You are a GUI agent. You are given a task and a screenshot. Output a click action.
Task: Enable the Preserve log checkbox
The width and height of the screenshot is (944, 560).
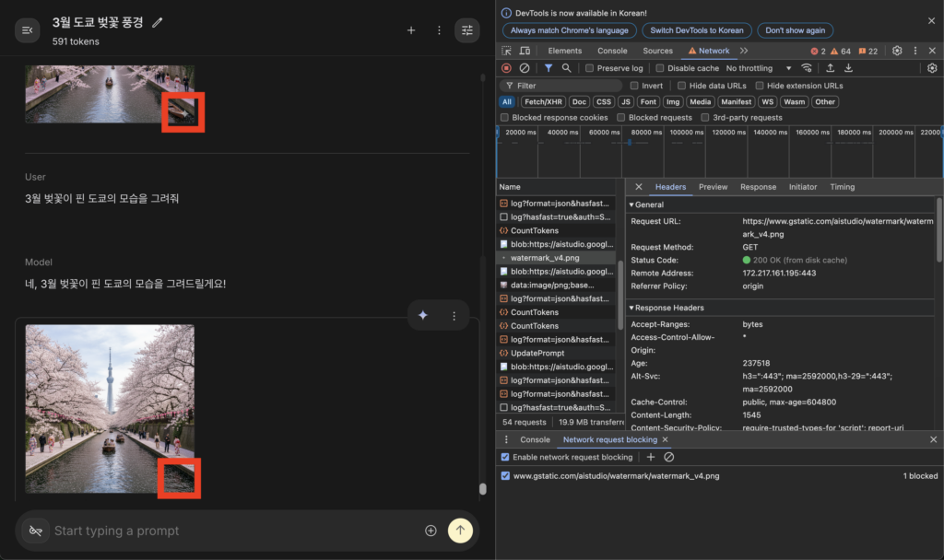[x=590, y=68]
